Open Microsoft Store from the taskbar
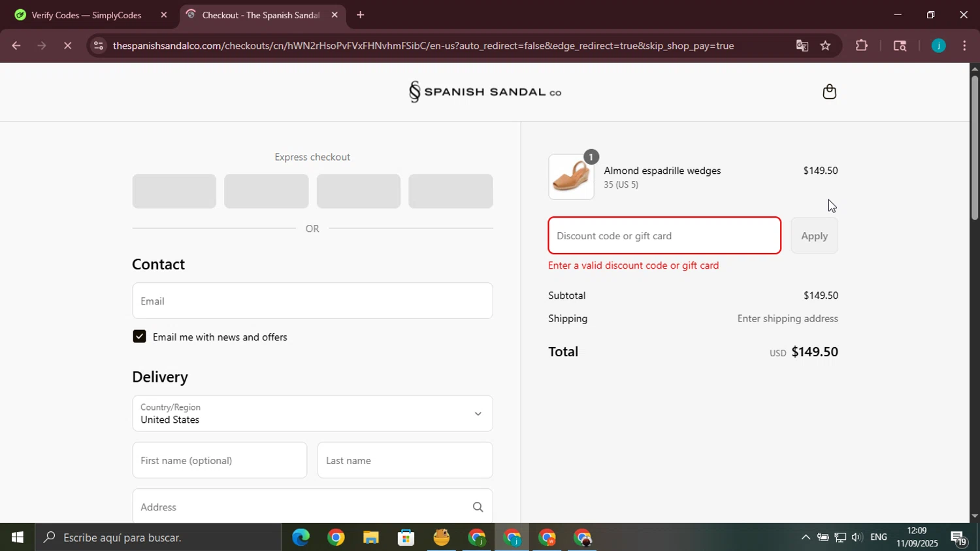The height and width of the screenshot is (551, 980). click(406, 537)
